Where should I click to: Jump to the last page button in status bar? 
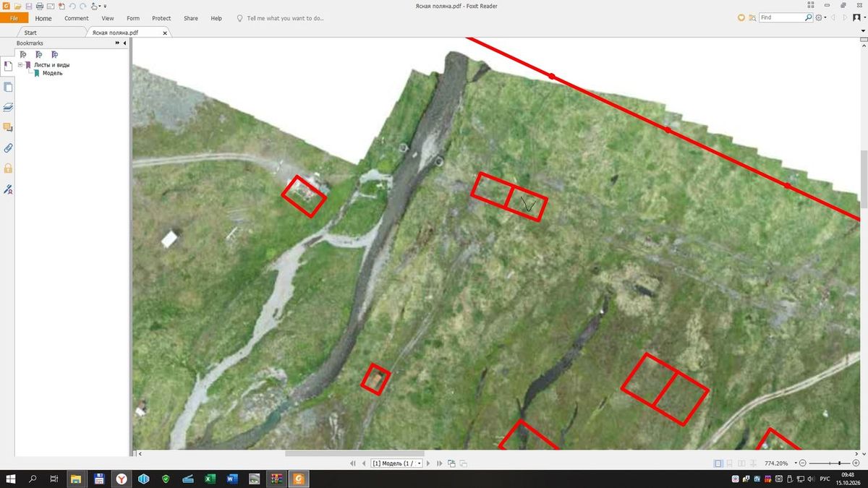pos(440,463)
